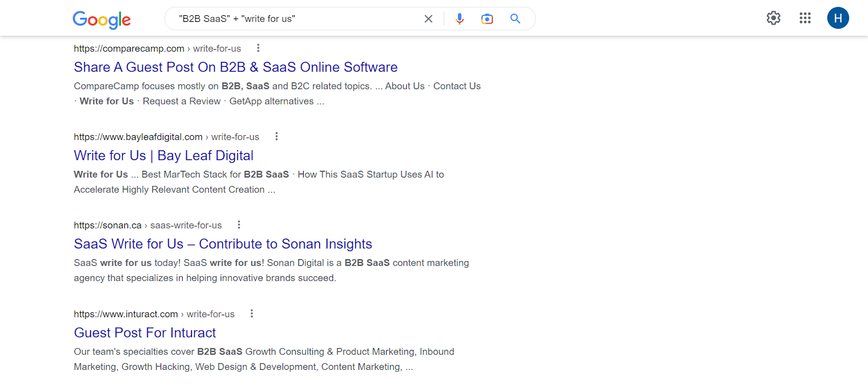
Task: Click "Contact Us" in the CompareCamp snippet
Action: point(457,86)
